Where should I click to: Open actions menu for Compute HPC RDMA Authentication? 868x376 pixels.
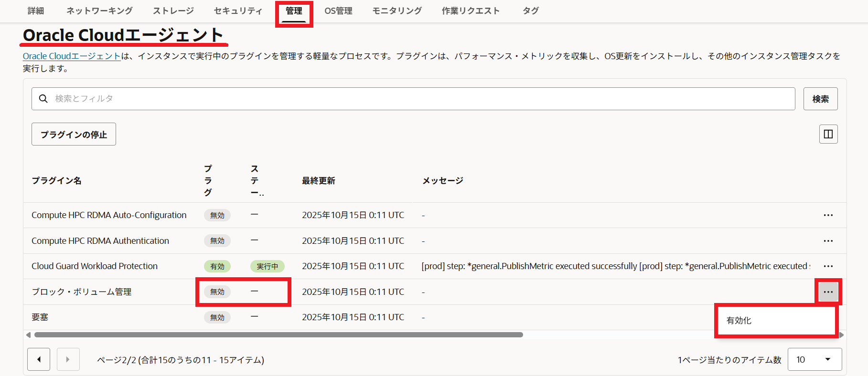(828, 241)
